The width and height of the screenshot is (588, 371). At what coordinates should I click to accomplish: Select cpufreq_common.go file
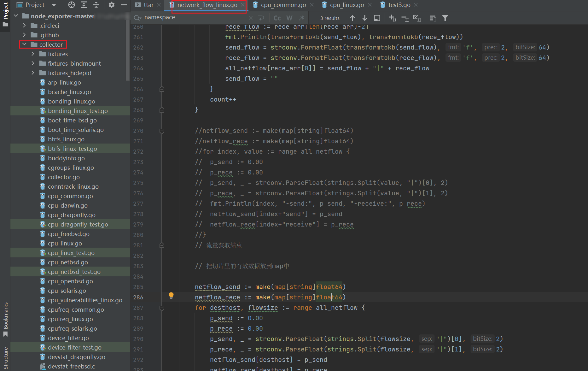pos(76,309)
